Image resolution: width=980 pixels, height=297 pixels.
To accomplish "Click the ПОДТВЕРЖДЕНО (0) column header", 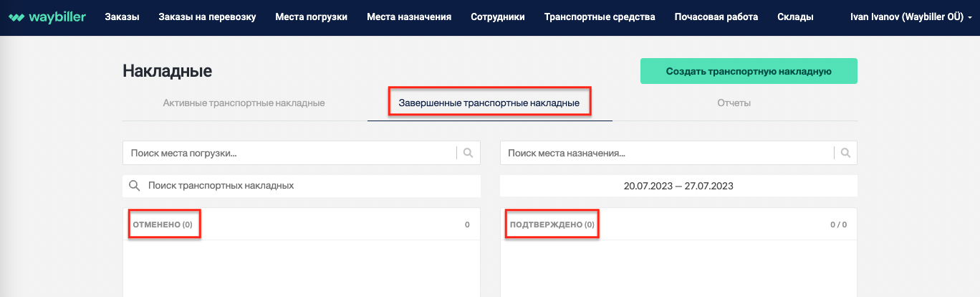I will pos(552,225).
